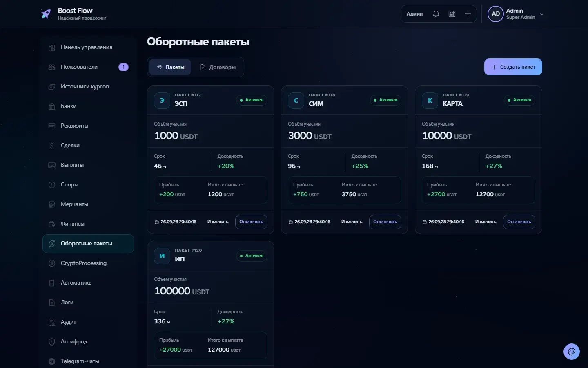Image resolution: width=588 pixels, height=368 pixels.
Task: Click the 100000 USDT volume value
Action: click(x=182, y=291)
